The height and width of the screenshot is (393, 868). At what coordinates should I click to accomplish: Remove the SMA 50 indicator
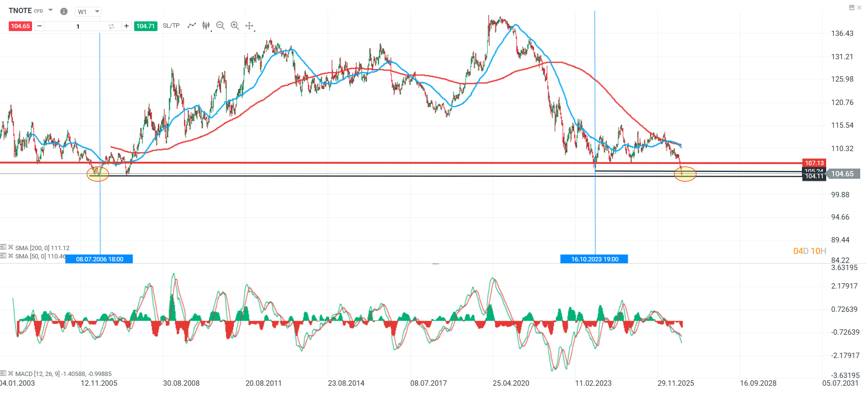coord(11,256)
